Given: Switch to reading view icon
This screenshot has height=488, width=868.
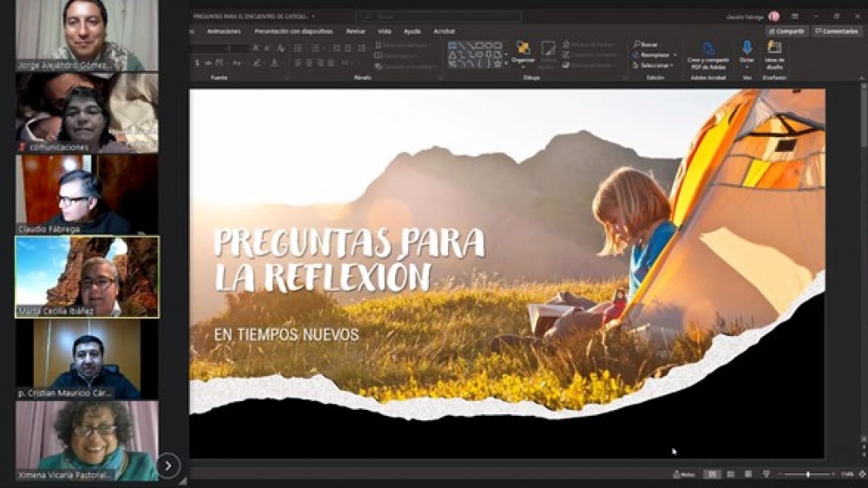Looking at the screenshot, I should pos(747,474).
